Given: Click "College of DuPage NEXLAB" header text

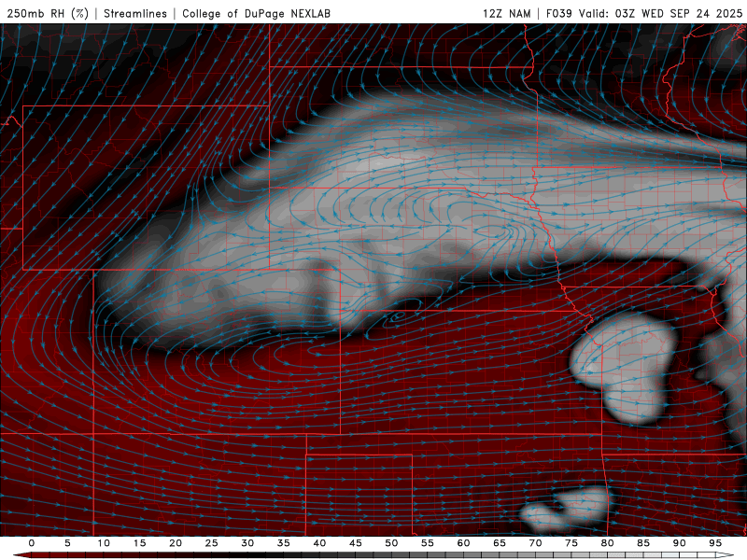Looking at the screenshot, I should pos(256,13).
